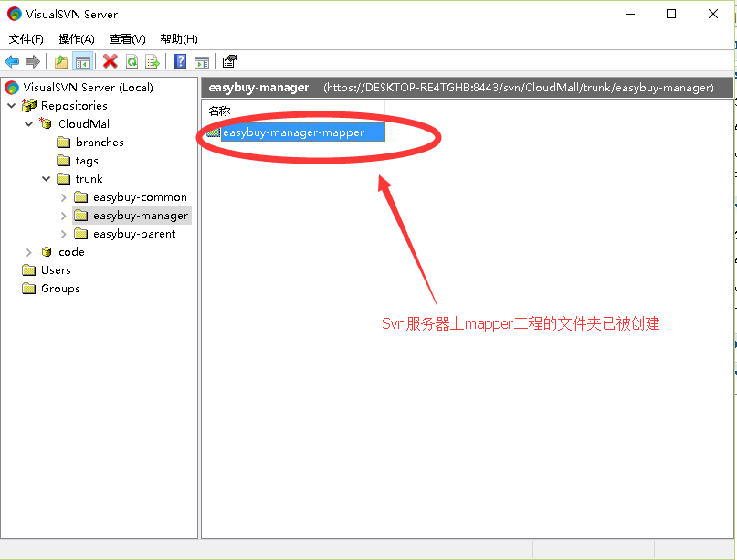Click the easybuy-manager-mapper folder icon

tap(214, 132)
